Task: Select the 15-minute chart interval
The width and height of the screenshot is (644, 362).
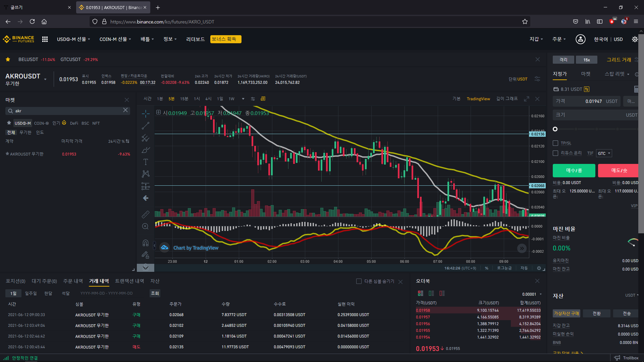Action: [184, 99]
